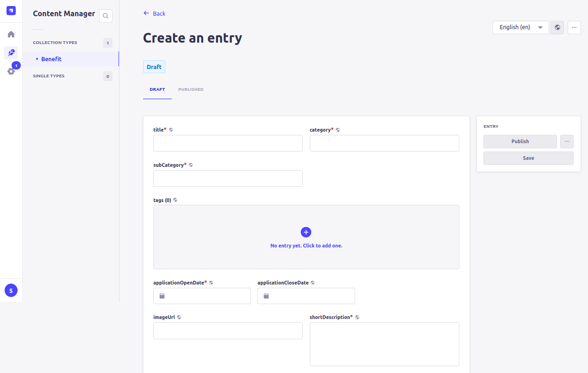Click the globe locales button
Viewport: 588px width, 373px height.
tap(557, 27)
